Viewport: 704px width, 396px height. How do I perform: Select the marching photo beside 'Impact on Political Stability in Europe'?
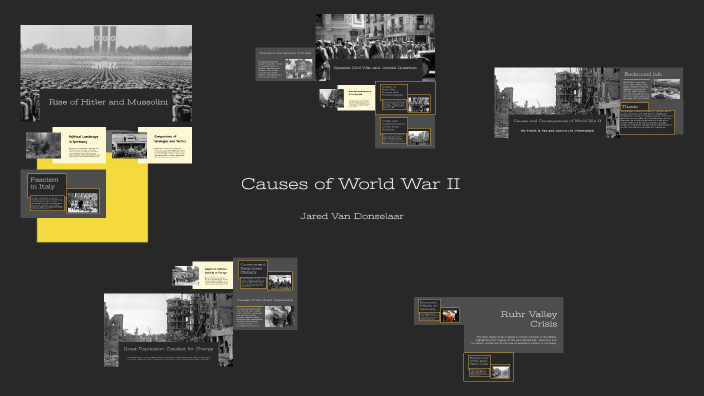tap(185, 276)
